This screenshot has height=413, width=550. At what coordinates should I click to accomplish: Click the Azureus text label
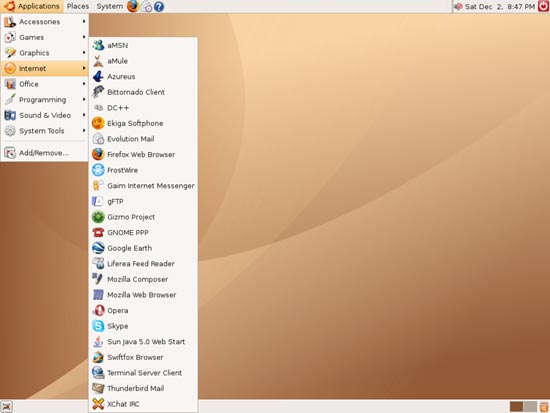(121, 76)
